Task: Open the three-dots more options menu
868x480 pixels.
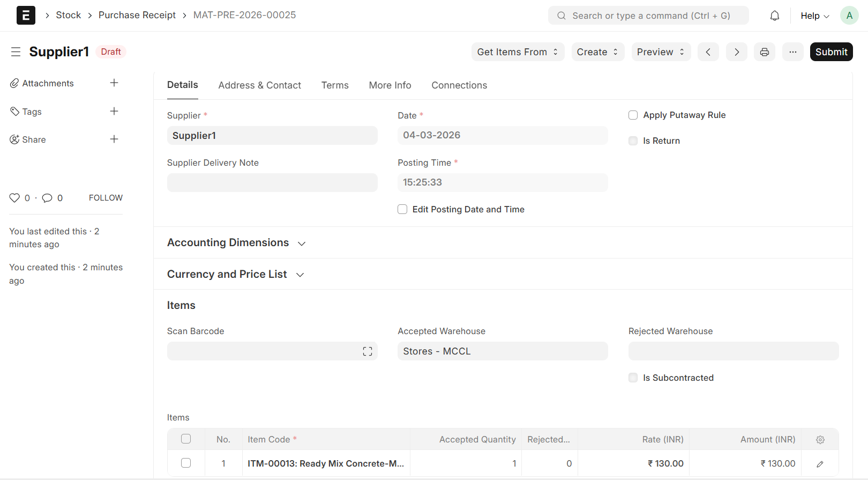Action: click(792, 52)
